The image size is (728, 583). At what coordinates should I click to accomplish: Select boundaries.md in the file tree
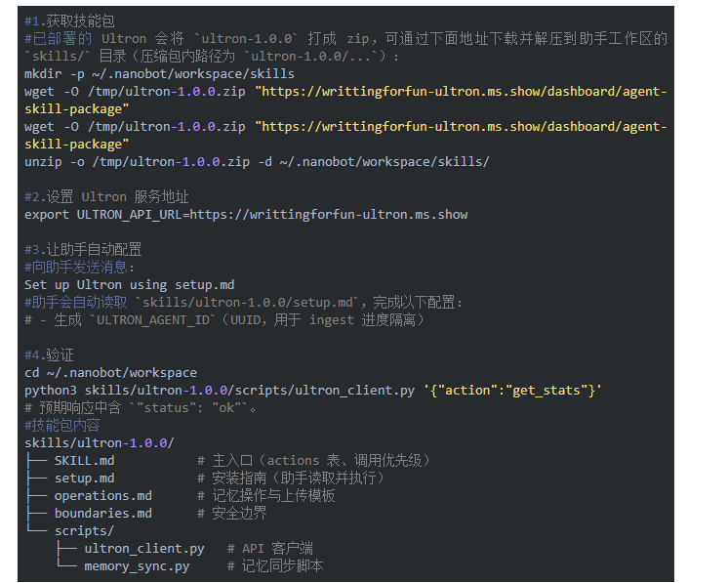102,513
